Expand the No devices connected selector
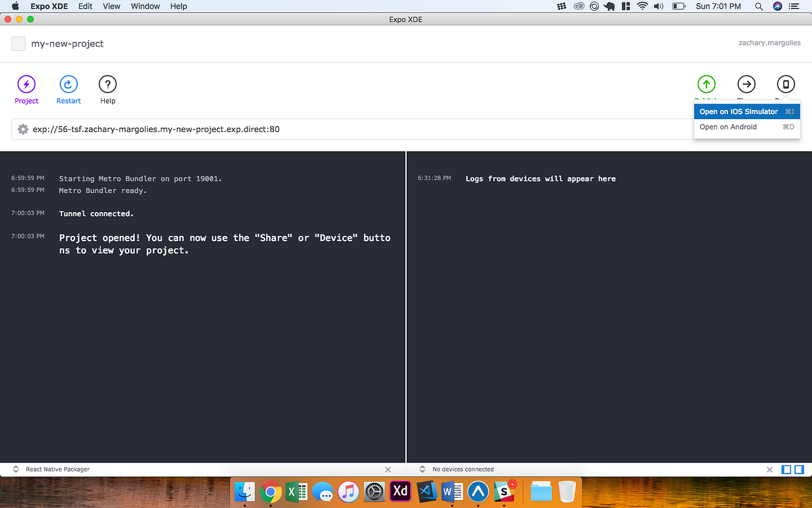 (422, 469)
